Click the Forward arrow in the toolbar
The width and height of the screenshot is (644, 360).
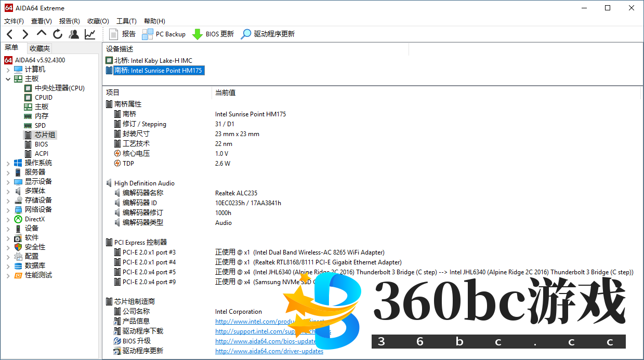(25, 34)
